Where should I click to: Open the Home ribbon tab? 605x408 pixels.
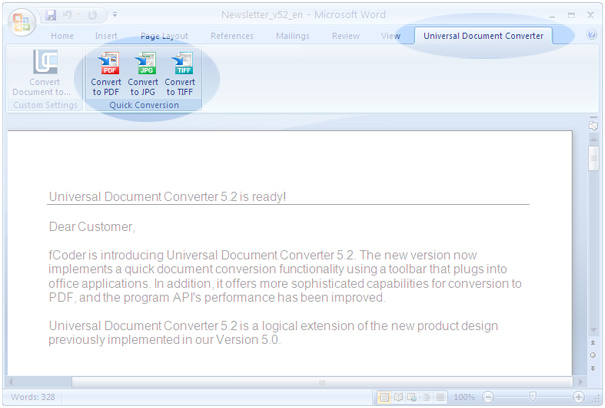click(62, 36)
